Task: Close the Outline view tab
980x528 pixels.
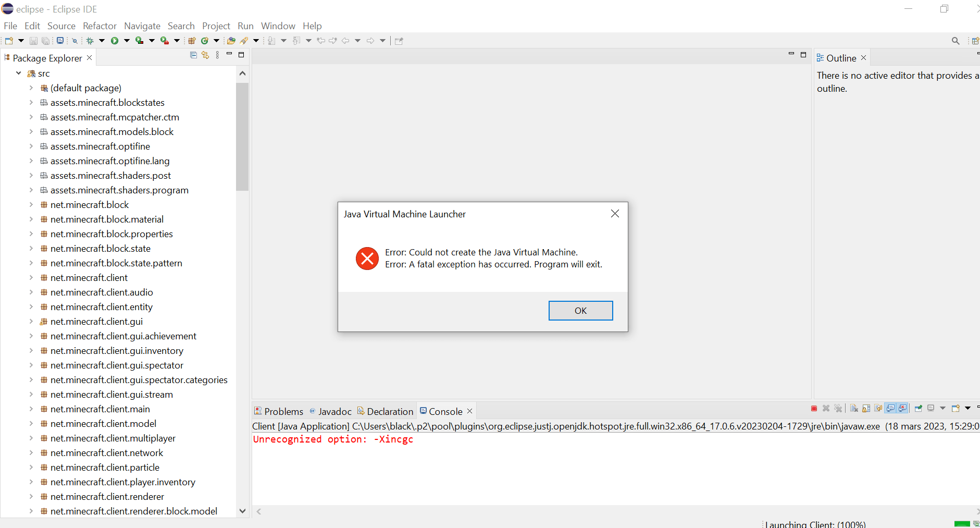Action: click(864, 58)
